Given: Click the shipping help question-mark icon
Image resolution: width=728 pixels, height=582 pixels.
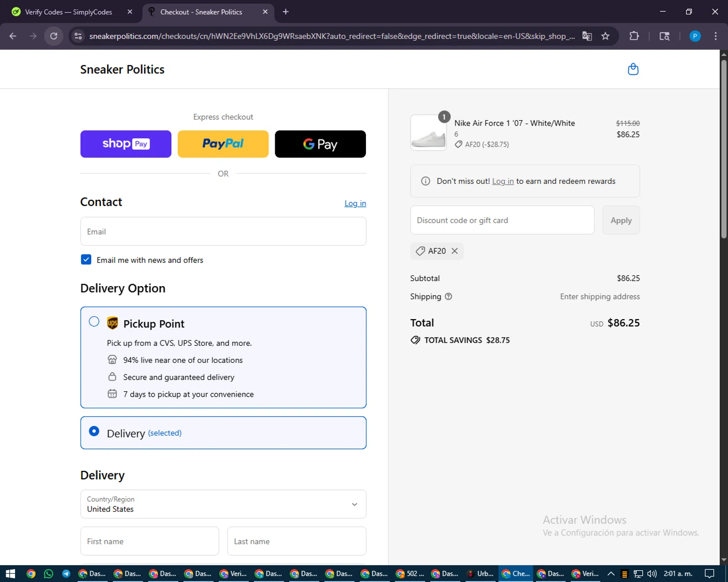Looking at the screenshot, I should pos(448,296).
